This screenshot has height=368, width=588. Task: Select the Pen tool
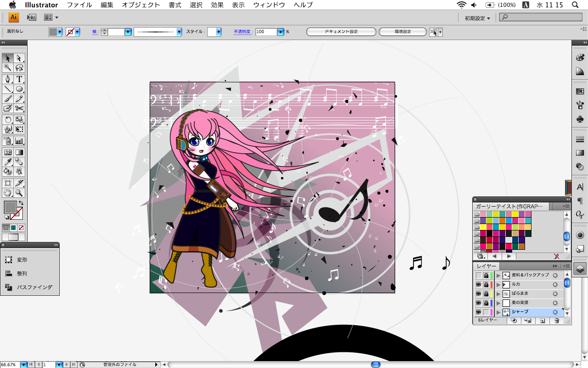pos(8,79)
